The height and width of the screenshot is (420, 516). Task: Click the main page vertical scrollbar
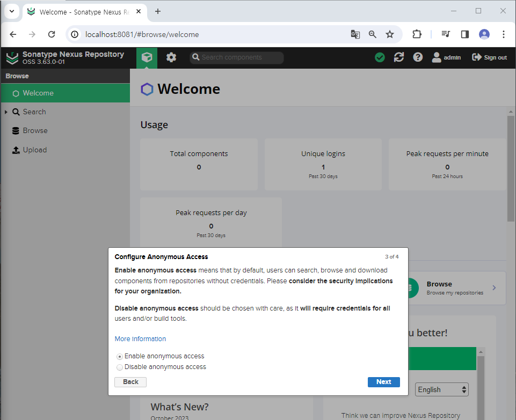[511, 168]
